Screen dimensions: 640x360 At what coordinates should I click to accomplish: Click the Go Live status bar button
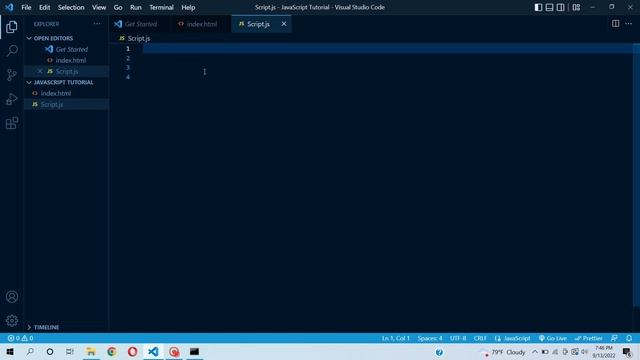click(x=553, y=338)
